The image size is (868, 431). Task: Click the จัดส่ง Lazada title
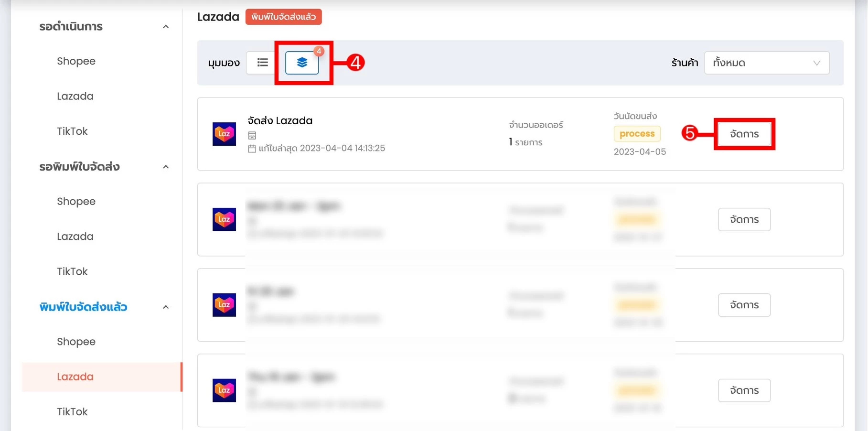pos(280,120)
